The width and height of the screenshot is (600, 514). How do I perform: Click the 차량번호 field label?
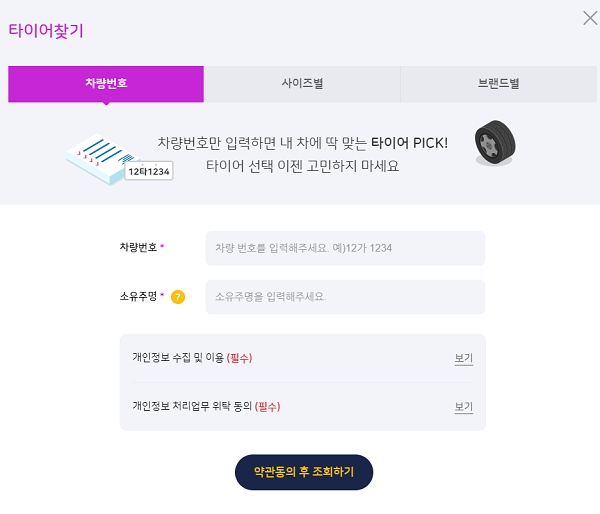click(x=138, y=247)
